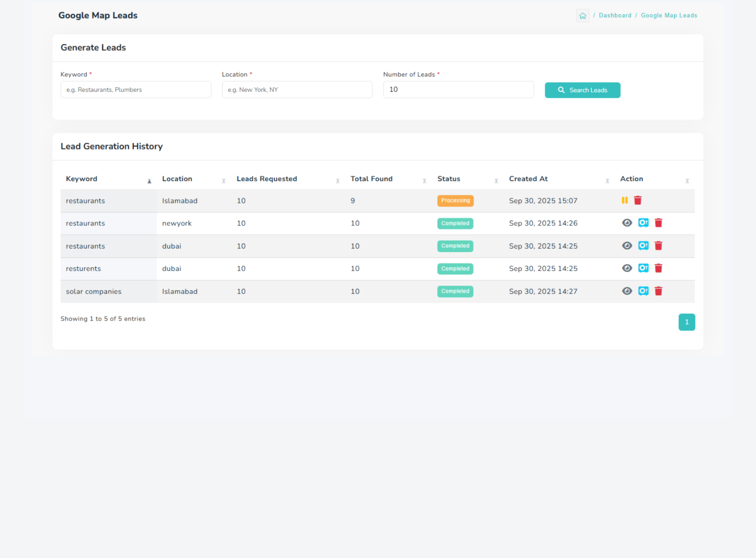756x558 pixels.
Task: View leads for solar companies Islamabad
Action: 627,291
